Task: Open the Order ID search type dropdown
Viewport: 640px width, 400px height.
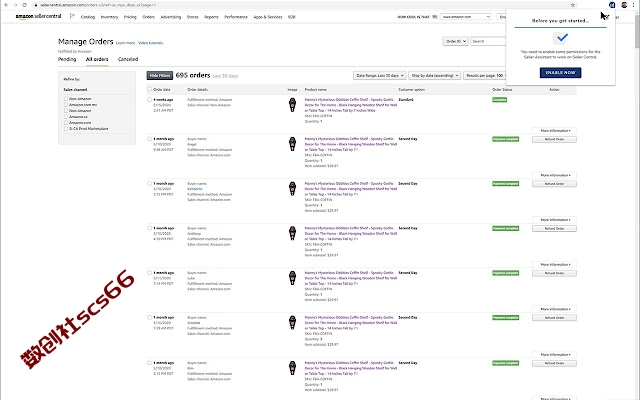Action: 456,41
